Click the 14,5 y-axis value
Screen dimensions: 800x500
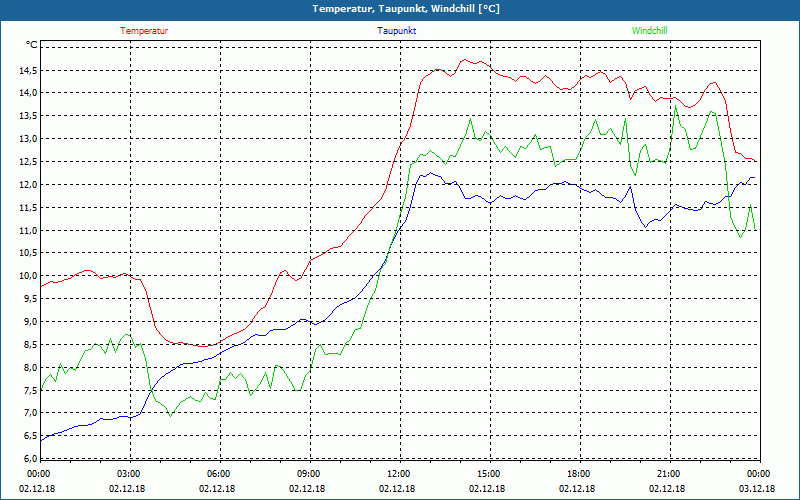(28, 70)
